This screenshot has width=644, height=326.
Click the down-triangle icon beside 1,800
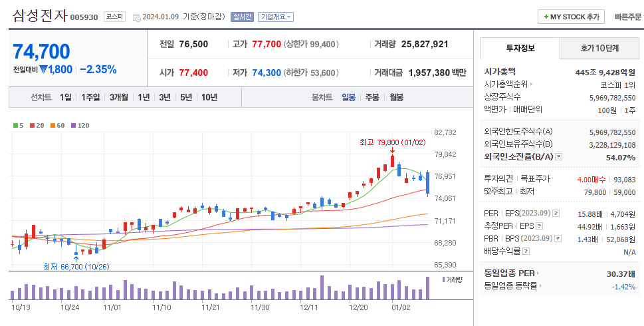(x=44, y=69)
